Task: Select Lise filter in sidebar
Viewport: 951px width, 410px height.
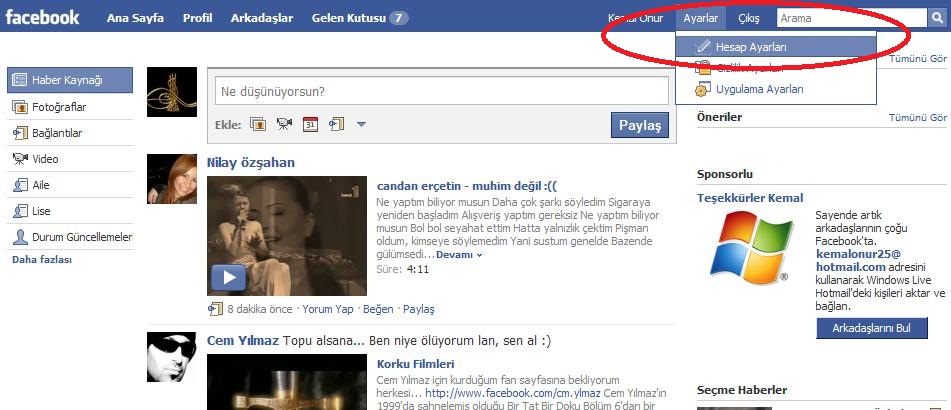Action: (70, 211)
